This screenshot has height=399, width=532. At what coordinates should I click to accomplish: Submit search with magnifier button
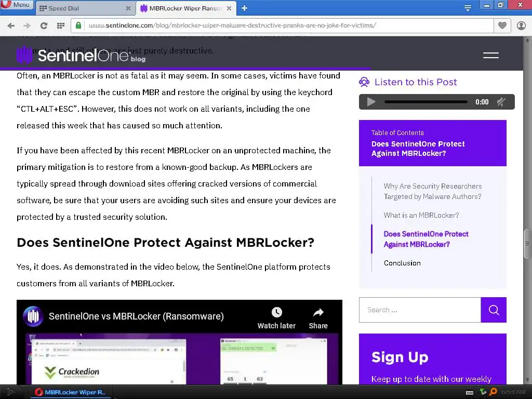494,310
